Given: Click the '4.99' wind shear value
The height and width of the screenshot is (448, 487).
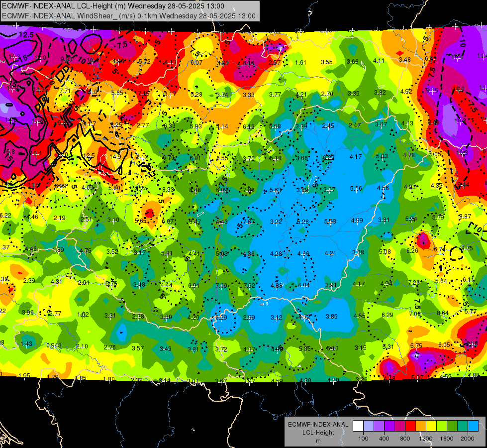Looking at the screenshot, I should tap(357, 221).
